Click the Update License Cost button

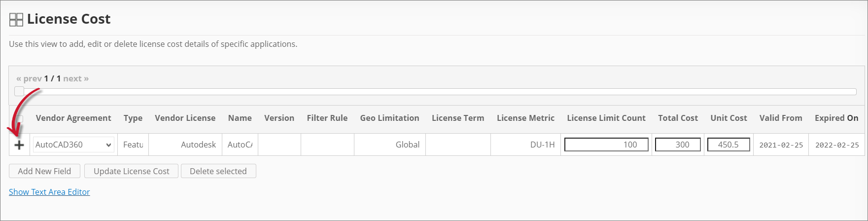(x=131, y=171)
